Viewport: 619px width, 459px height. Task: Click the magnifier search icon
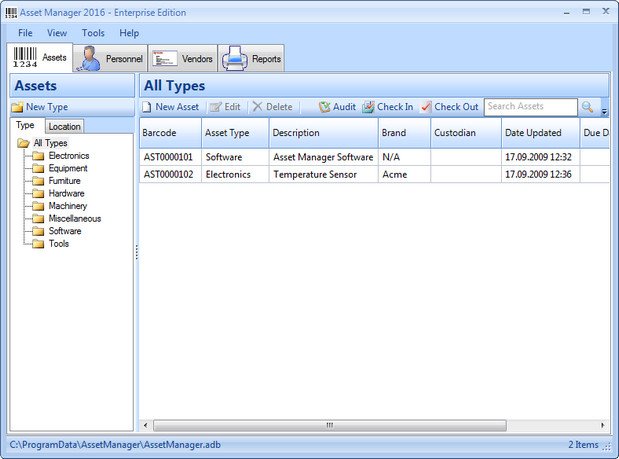click(587, 107)
